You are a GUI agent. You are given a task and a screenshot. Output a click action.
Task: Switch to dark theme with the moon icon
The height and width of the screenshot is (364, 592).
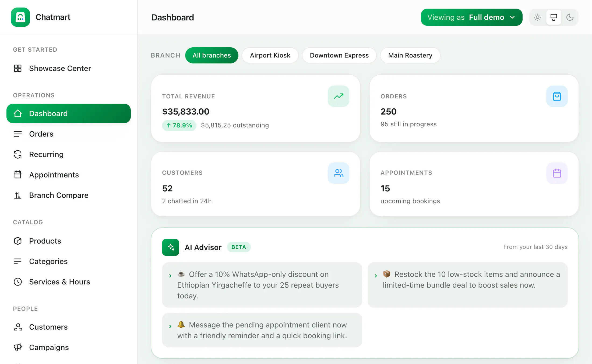coord(570,17)
